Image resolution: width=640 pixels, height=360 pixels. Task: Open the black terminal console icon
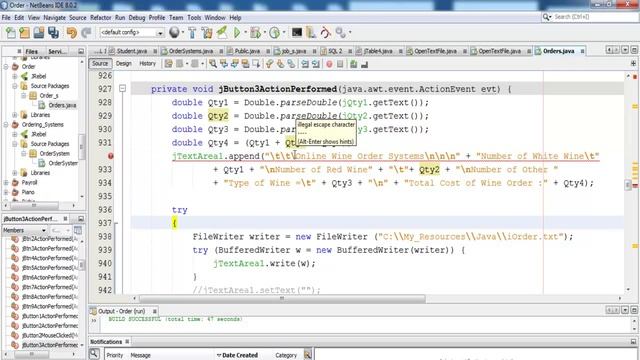pos(297,32)
